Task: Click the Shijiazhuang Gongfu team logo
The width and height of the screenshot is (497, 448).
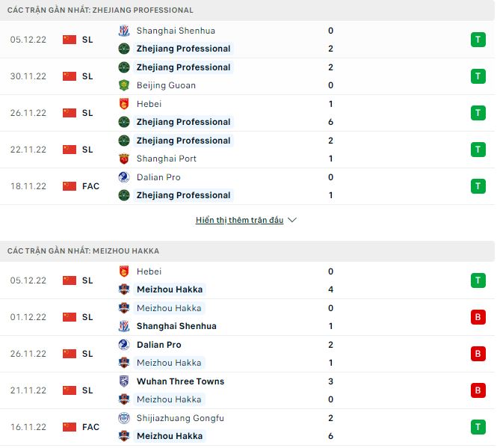Action: click(124, 418)
